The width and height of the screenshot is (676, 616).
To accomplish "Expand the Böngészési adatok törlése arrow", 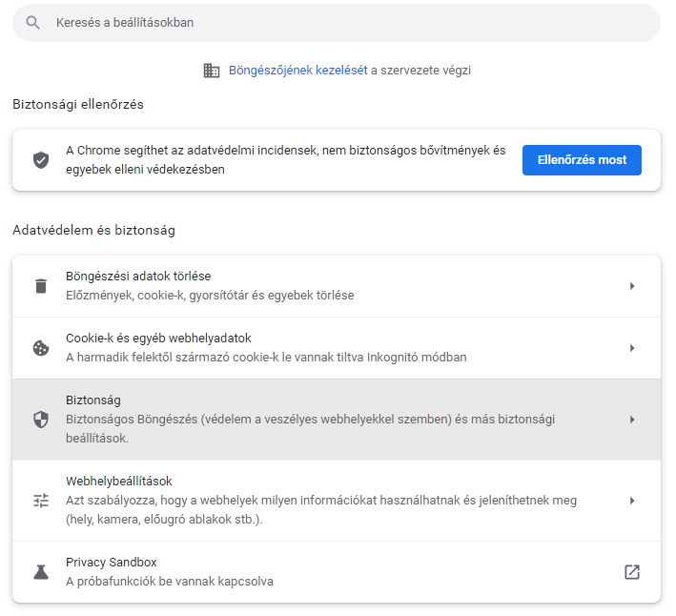I will pyautogui.click(x=632, y=286).
